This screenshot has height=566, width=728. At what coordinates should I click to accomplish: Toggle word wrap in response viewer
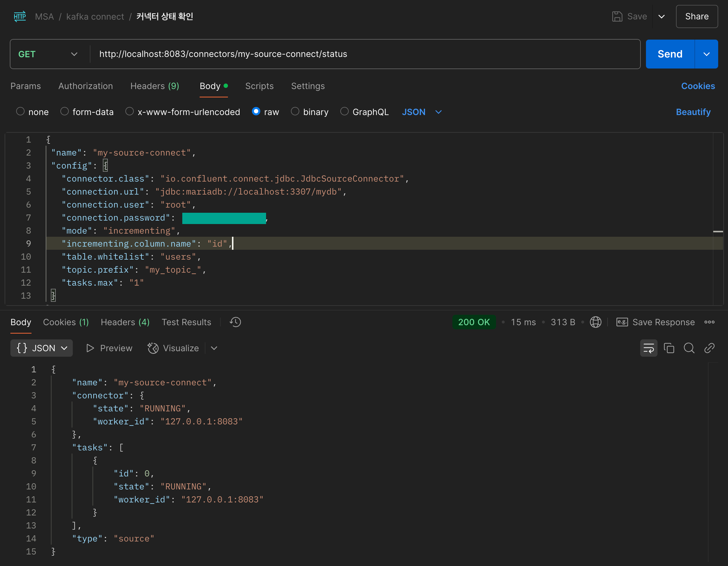(x=648, y=348)
